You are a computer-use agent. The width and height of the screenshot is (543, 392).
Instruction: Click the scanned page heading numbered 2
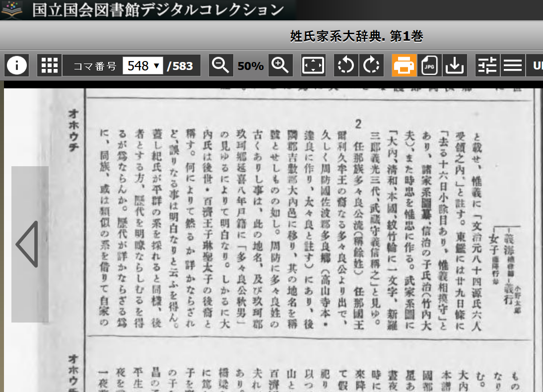pyautogui.click(x=357, y=125)
